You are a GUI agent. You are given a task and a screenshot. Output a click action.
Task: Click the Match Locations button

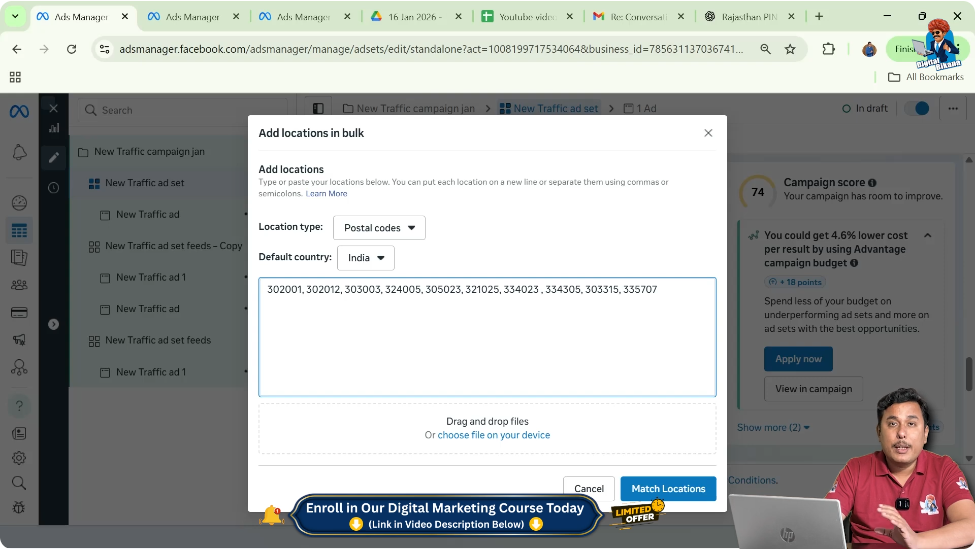pyautogui.click(x=668, y=489)
